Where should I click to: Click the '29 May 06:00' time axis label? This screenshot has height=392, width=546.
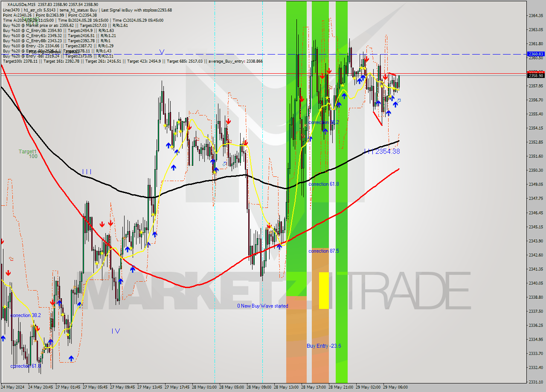tap(395, 387)
